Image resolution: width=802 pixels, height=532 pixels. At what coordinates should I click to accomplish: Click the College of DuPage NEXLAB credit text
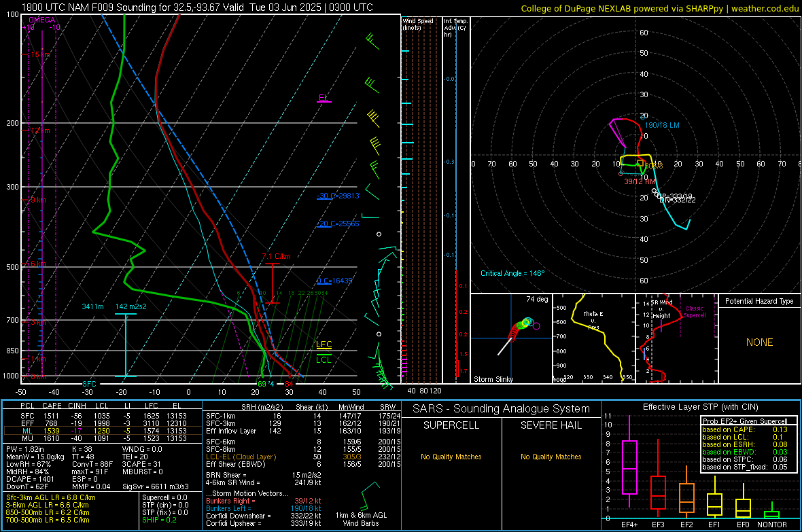660,8
